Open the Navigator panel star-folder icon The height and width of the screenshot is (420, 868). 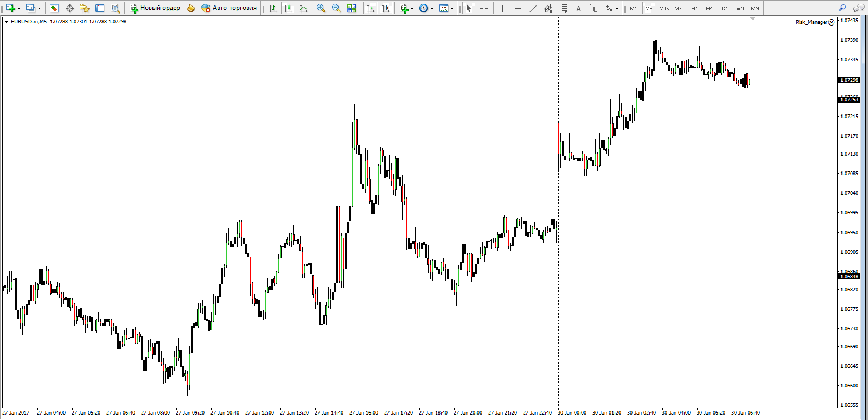pyautogui.click(x=85, y=8)
